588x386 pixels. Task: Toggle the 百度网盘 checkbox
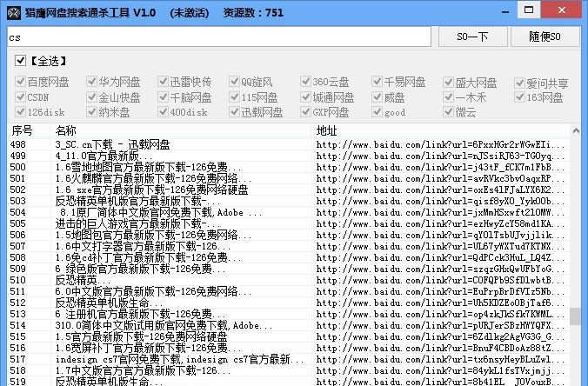point(20,82)
